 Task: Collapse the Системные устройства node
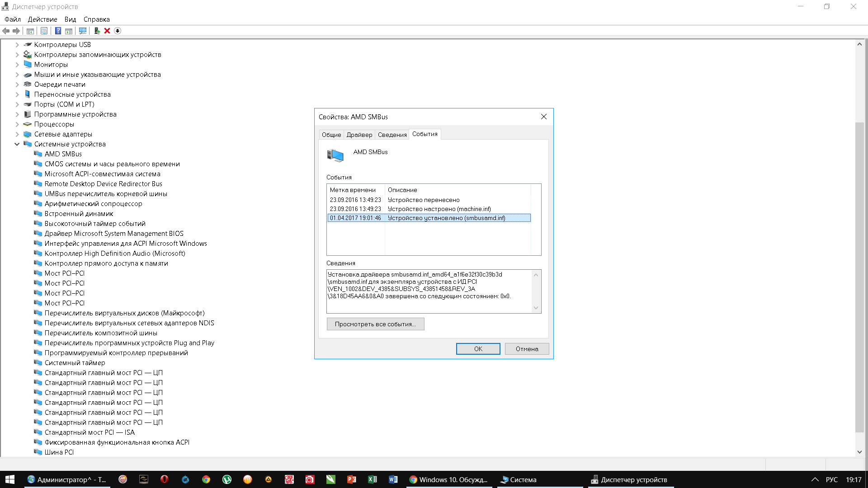click(17, 144)
